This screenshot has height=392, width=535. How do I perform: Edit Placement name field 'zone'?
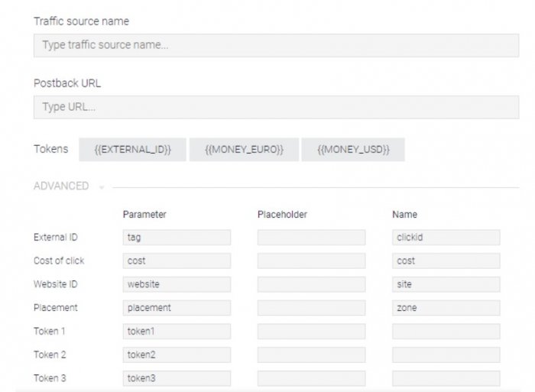(x=446, y=308)
